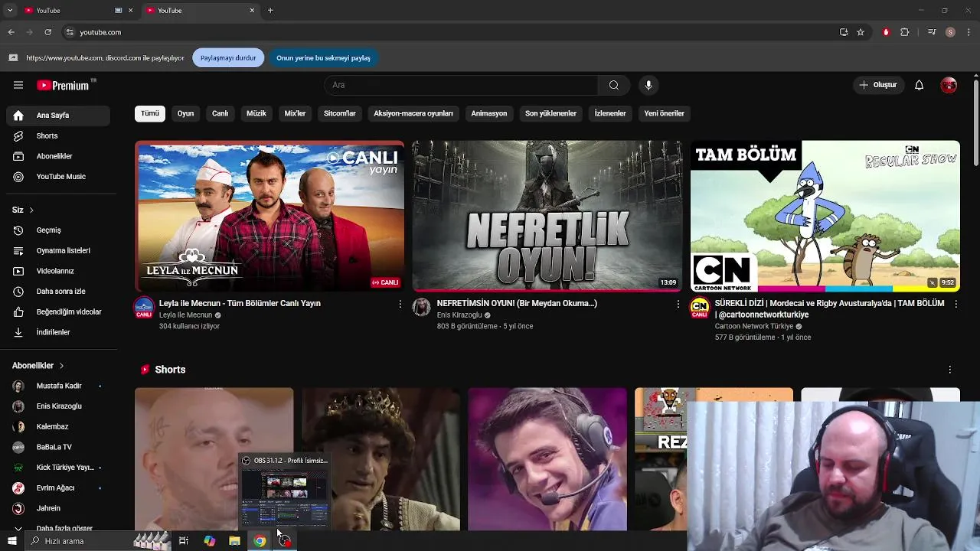Open Mustafa Kadir subscription channel
The width and height of the screenshot is (980, 551).
click(x=58, y=386)
